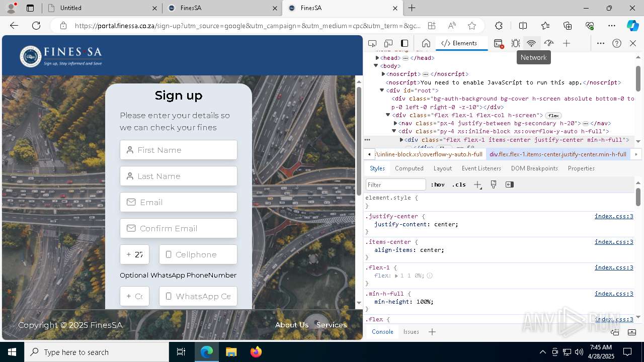
Task: Click the FinesSA logo in header
Action: [x=61, y=56]
